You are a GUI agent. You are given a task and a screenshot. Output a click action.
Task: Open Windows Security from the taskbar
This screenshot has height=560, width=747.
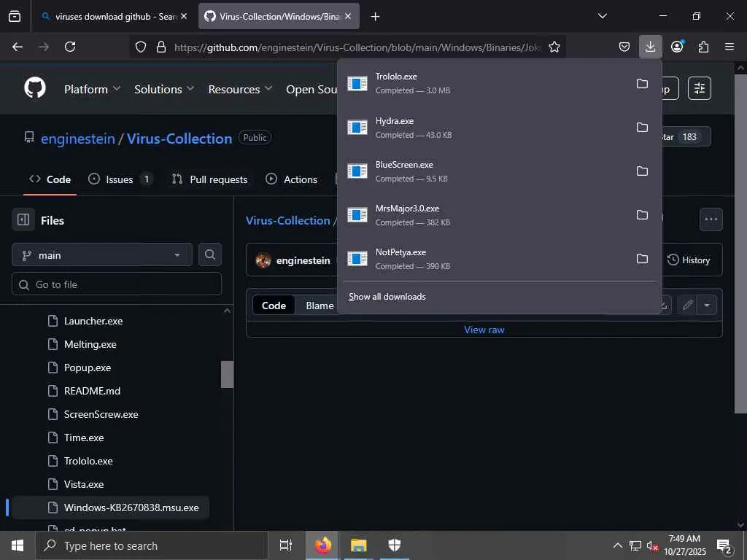(395, 545)
